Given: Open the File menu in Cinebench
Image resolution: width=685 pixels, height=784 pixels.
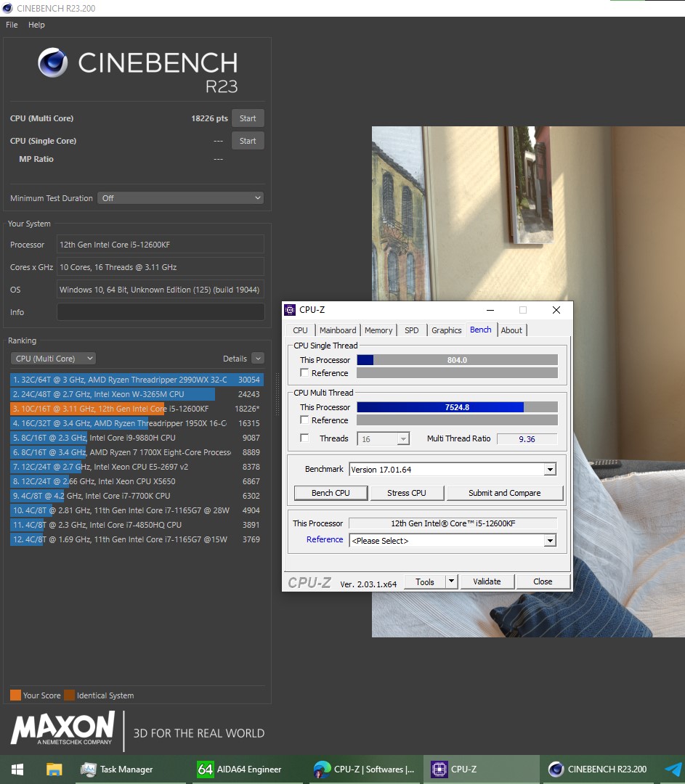Looking at the screenshot, I should pyautogui.click(x=12, y=25).
